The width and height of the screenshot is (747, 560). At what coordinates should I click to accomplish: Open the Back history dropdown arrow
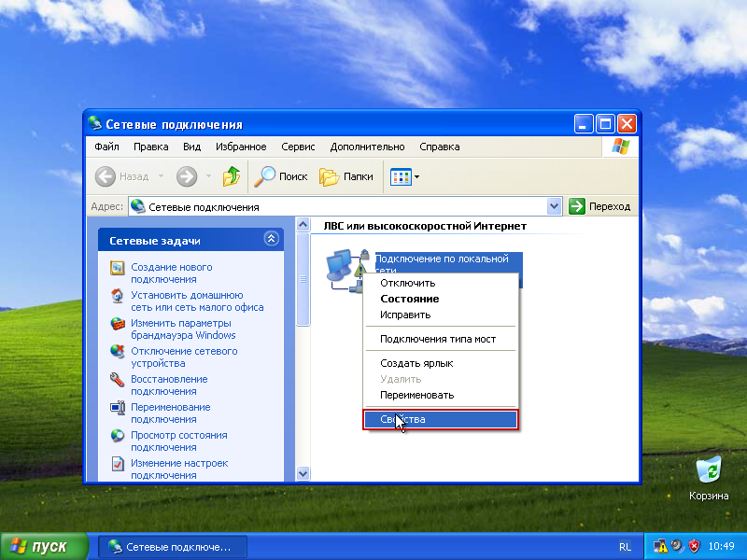click(x=161, y=176)
